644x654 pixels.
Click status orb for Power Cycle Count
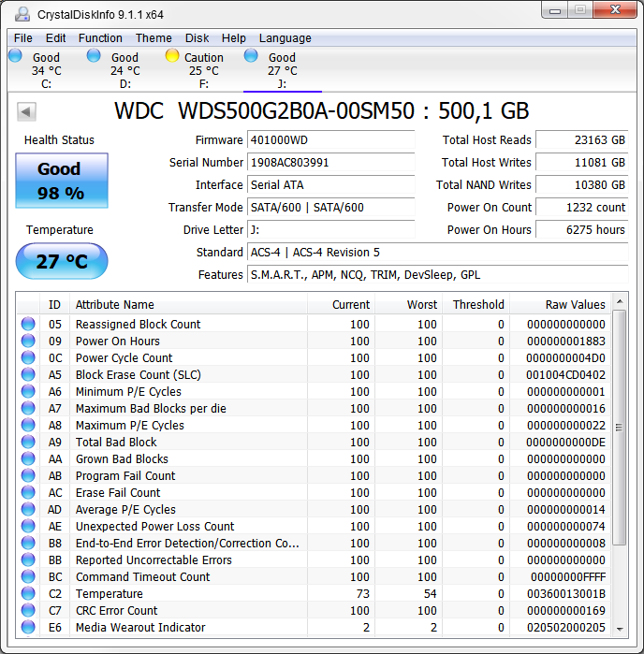click(x=28, y=357)
